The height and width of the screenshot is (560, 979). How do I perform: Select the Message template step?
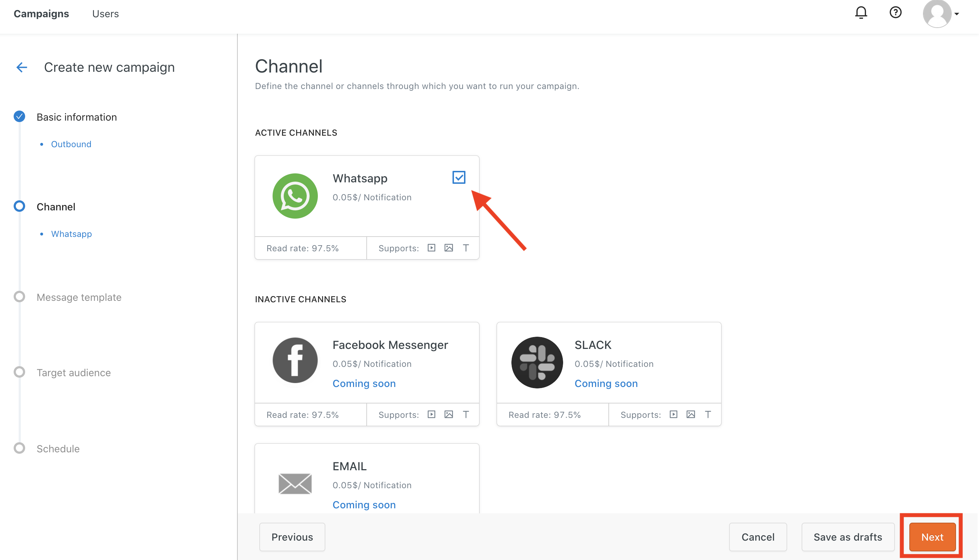click(79, 297)
